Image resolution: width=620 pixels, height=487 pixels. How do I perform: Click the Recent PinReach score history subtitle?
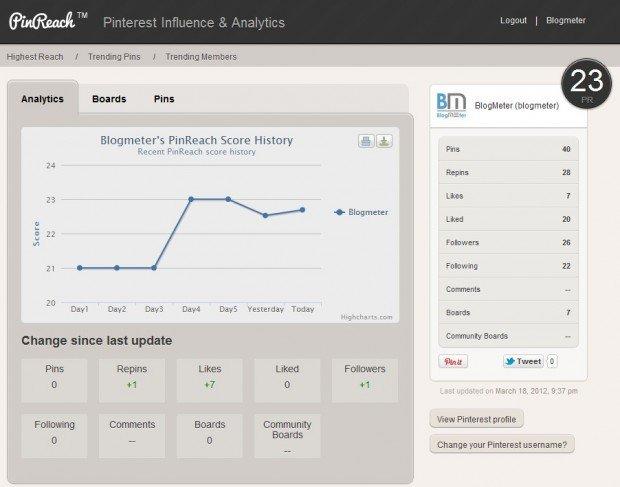tap(197, 152)
